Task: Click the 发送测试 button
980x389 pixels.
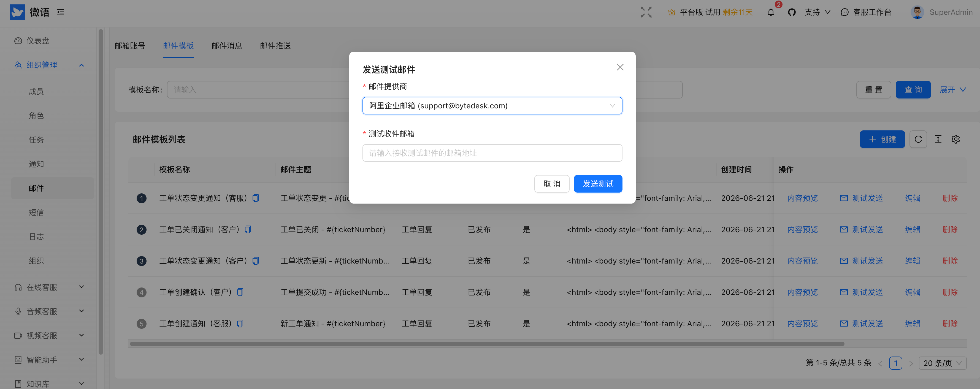Action: [598, 184]
